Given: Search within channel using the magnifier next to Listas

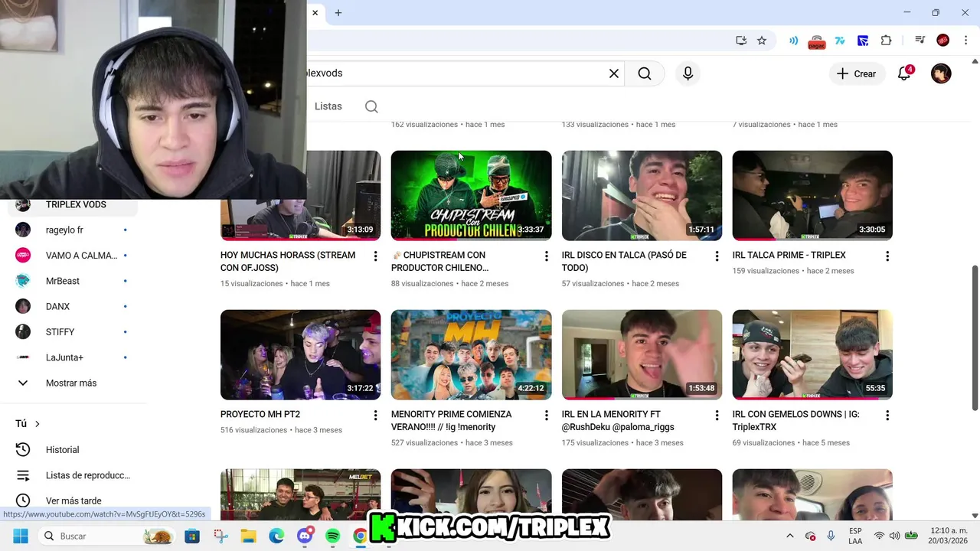Looking at the screenshot, I should pos(371,106).
